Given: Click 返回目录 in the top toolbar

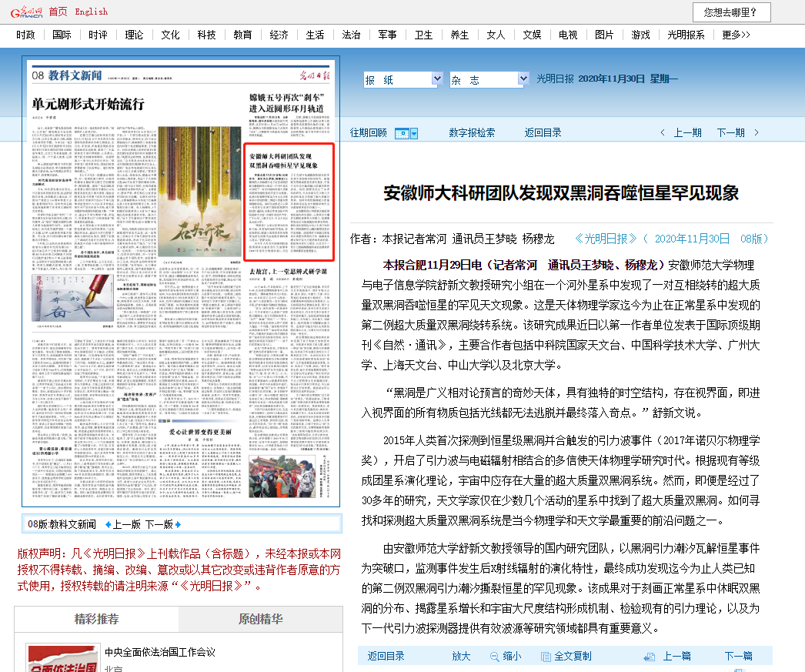Looking at the screenshot, I should [x=543, y=133].
